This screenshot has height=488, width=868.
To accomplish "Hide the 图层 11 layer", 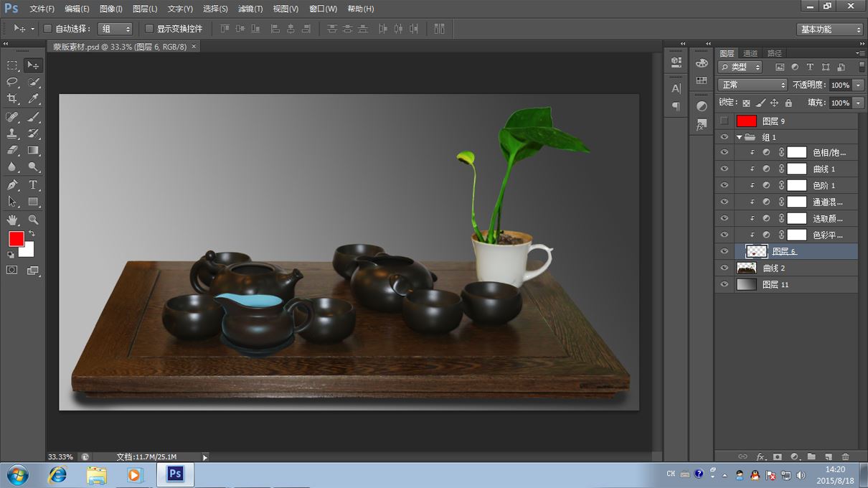I will (x=724, y=284).
